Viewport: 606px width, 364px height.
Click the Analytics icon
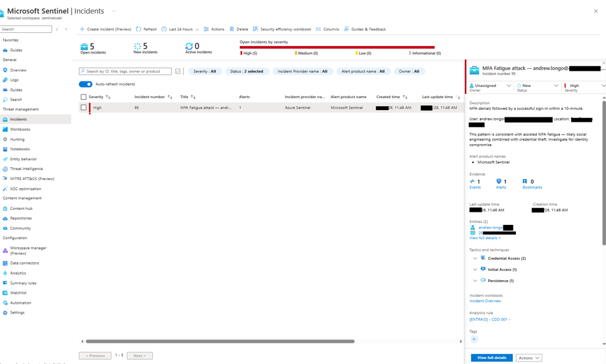[5, 273]
